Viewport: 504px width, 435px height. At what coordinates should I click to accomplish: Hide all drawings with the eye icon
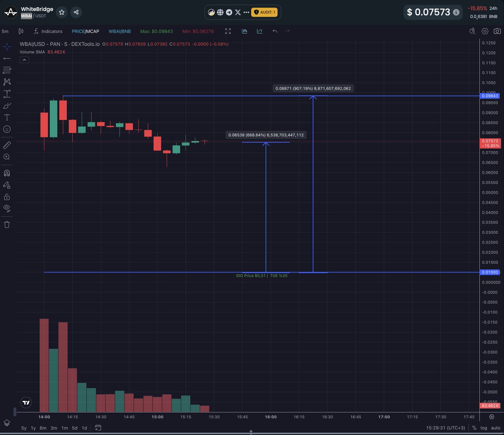click(7, 208)
